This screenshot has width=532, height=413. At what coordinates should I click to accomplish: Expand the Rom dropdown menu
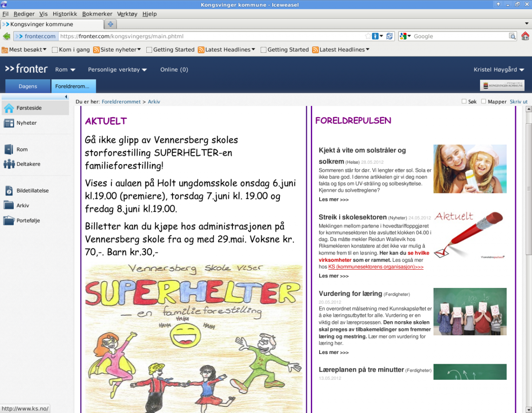[65, 70]
